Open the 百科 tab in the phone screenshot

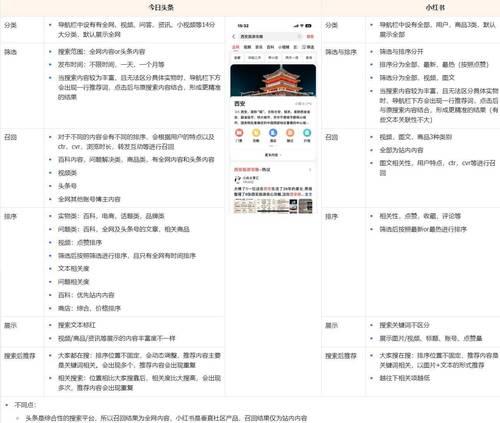[270, 47]
